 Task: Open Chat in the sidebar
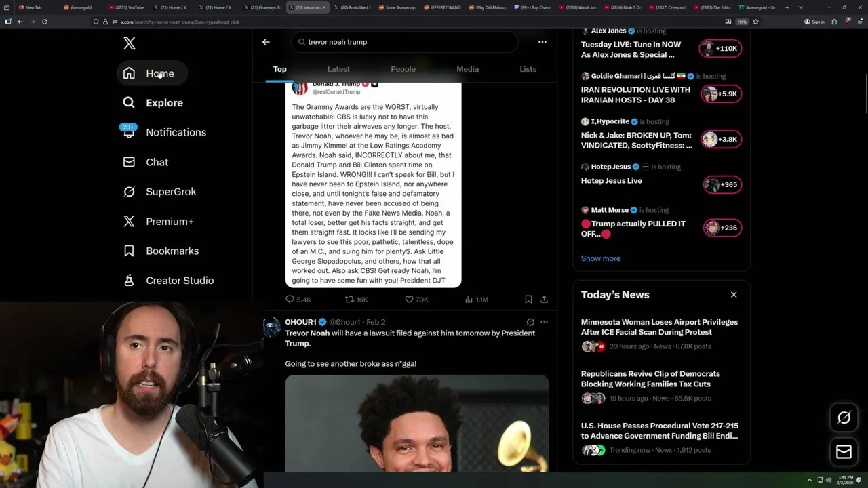click(x=146, y=162)
